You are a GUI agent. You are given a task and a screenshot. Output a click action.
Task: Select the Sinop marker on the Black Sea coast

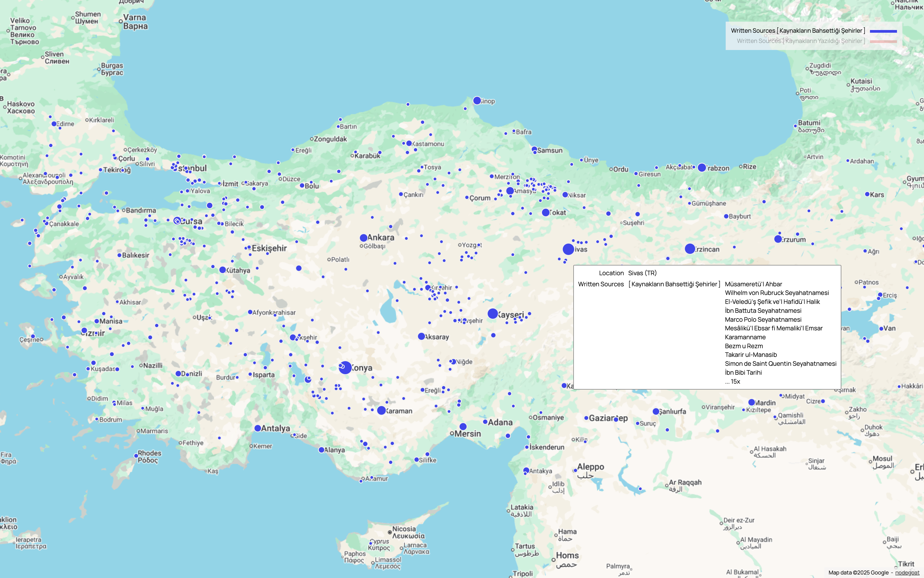477,100
